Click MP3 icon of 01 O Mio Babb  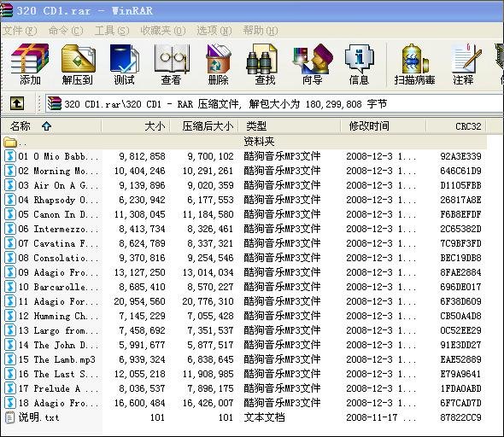(x=10, y=156)
